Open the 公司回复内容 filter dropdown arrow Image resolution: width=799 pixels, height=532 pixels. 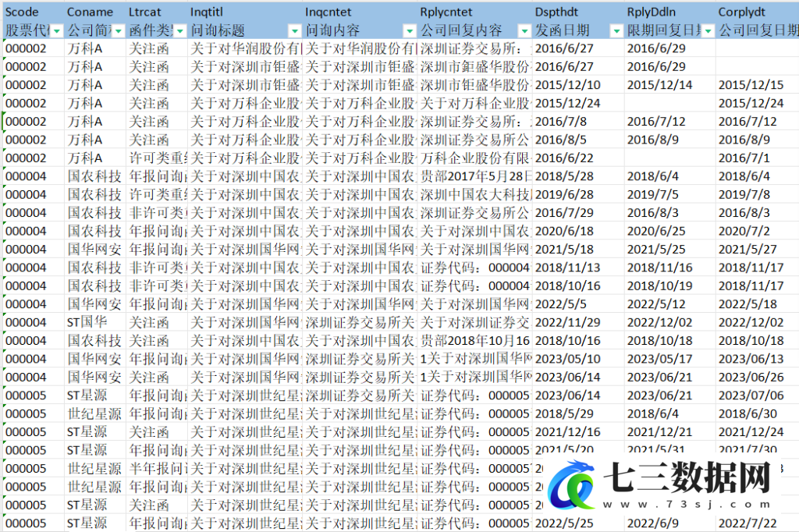pyautogui.click(x=524, y=31)
